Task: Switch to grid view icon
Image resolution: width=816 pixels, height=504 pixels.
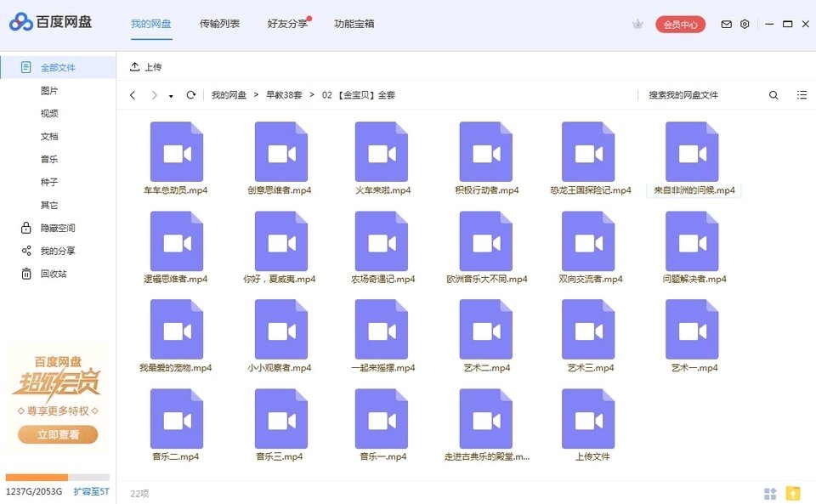Action: [x=770, y=493]
